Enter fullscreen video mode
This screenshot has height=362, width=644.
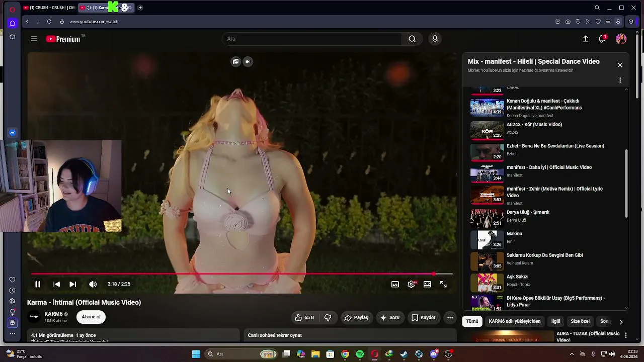pyautogui.click(x=443, y=284)
